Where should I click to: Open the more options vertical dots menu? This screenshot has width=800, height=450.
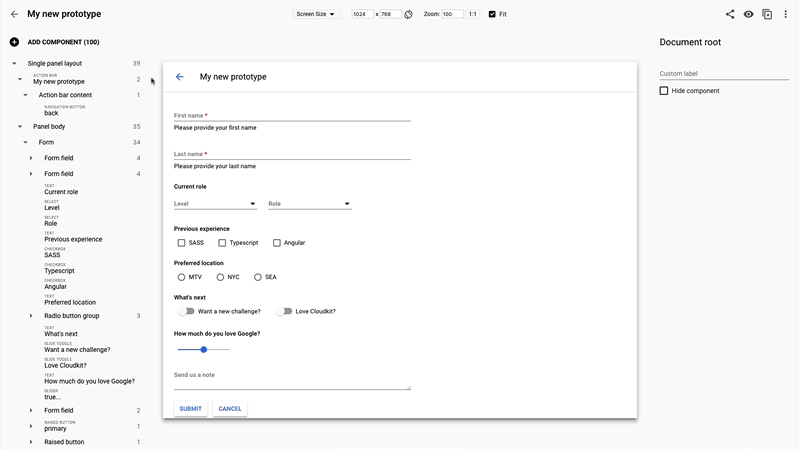[786, 14]
